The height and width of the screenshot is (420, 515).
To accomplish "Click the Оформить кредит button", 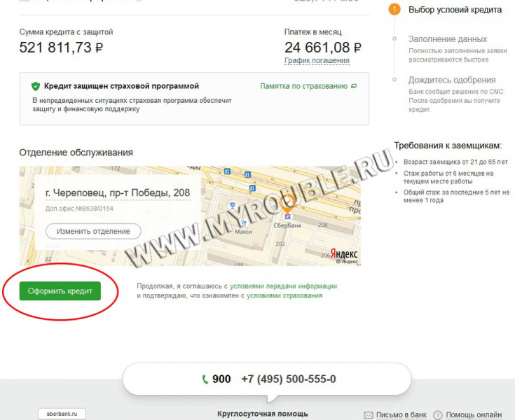I will tap(60, 290).
